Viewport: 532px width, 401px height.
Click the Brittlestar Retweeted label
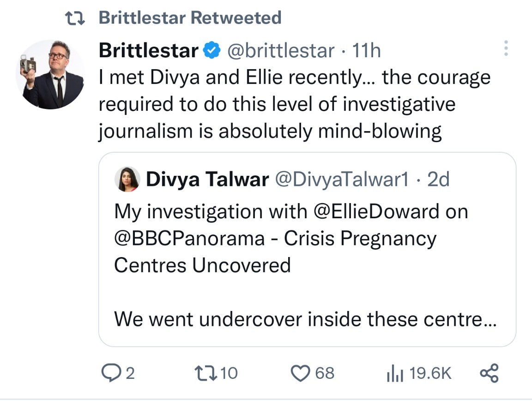190,18
